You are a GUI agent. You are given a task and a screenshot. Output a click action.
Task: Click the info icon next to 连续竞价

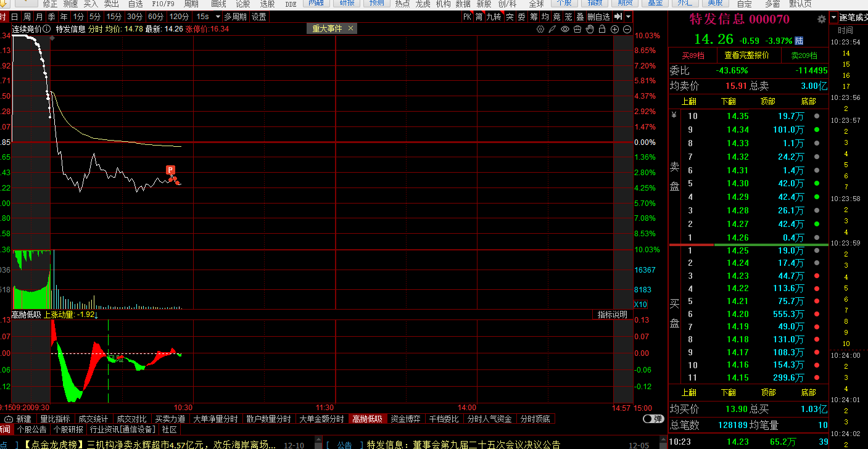tap(47, 29)
